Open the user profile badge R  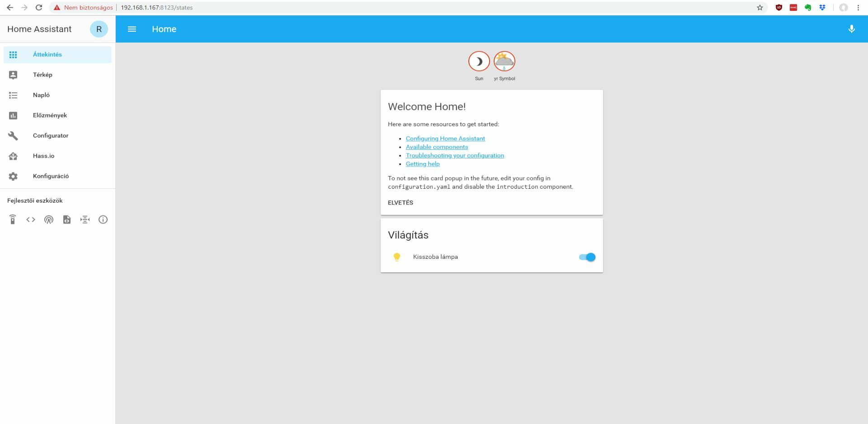click(99, 29)
